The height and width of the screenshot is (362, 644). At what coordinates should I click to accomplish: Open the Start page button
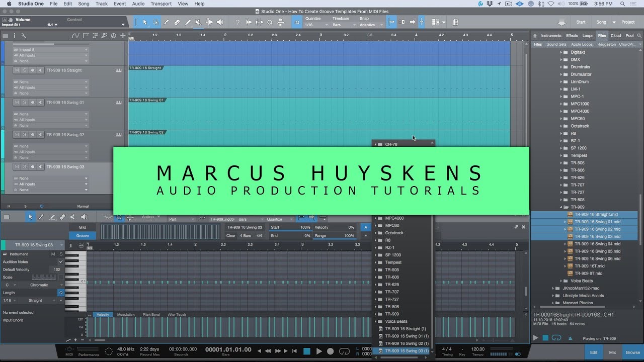tap(581, 22)
